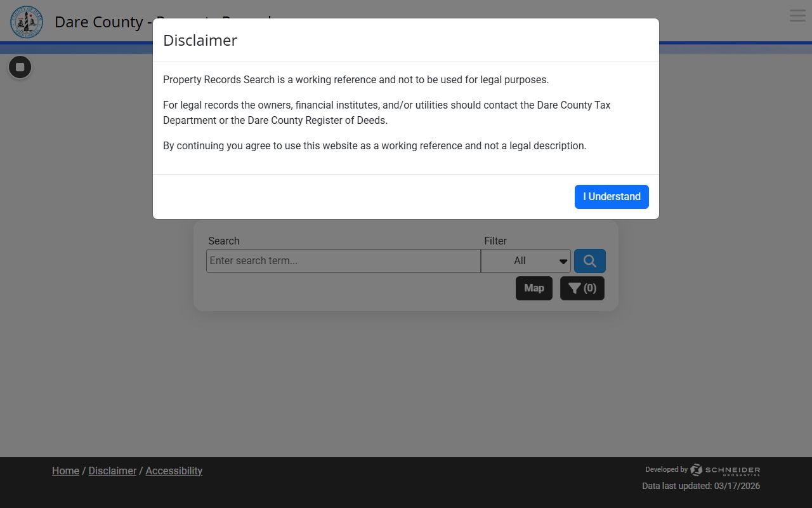Image resolution: width=812 pixels, height=508 pixels.
Task: Click the paragraph beginning 'By continuing you agree'
Action: pos(374,145)
